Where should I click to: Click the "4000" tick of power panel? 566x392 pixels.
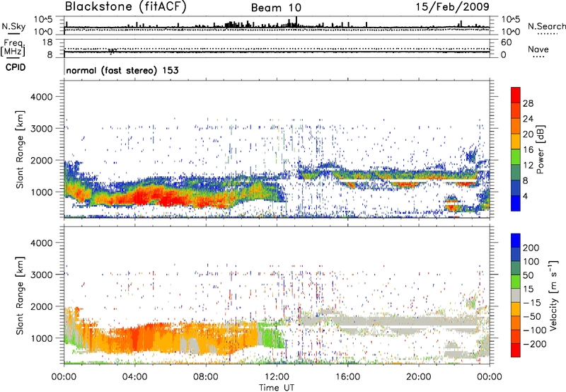tap(42, 97)
